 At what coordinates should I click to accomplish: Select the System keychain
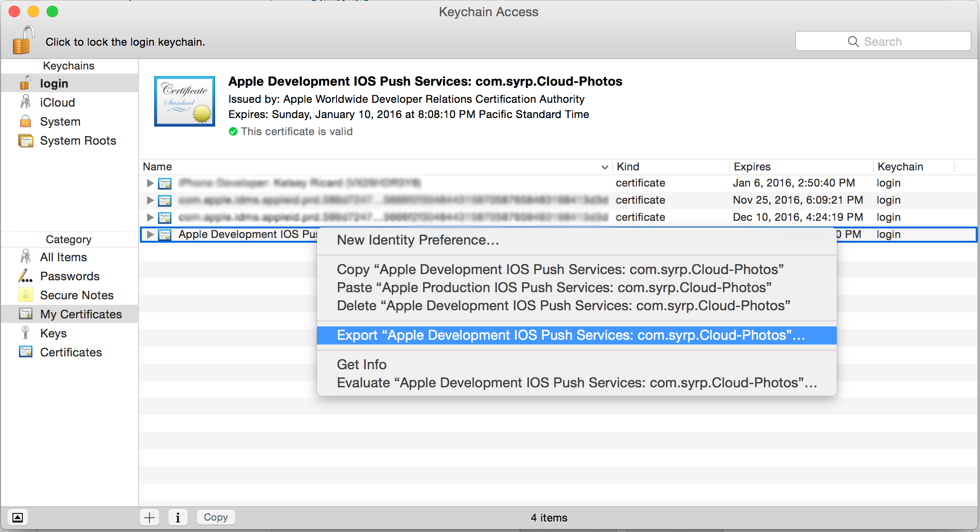[x=69, y=121]
